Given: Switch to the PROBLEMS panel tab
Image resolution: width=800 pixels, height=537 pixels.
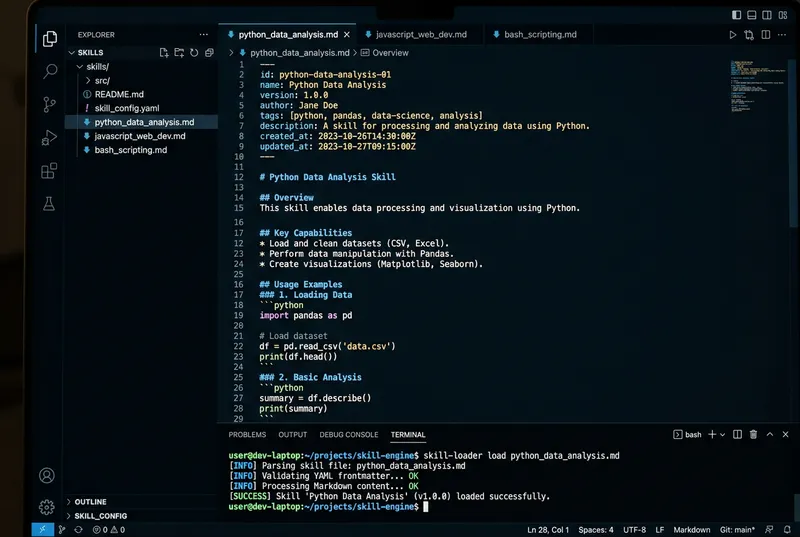Looking at the screenshot, I should pyautogui.click(x=247, y=435).
